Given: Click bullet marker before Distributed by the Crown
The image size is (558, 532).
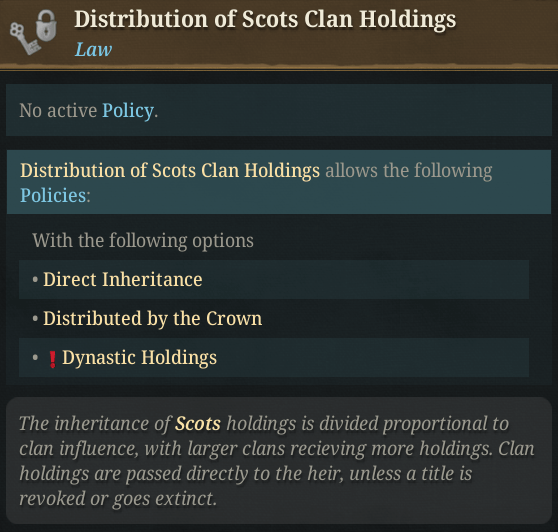Looking at the screenshot, I should [x=35, y=318].
